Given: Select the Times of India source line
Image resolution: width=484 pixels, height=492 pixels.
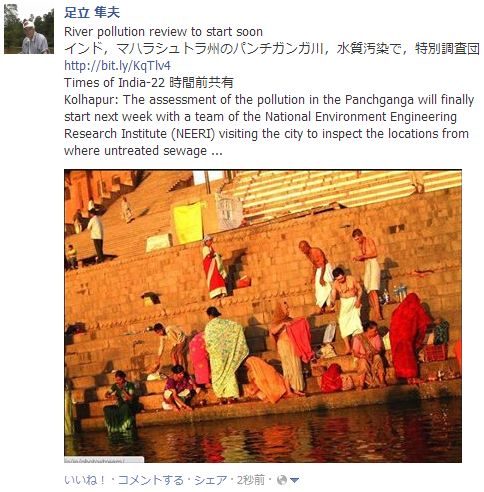Looking at the screenshot, I should coord(148,83).
